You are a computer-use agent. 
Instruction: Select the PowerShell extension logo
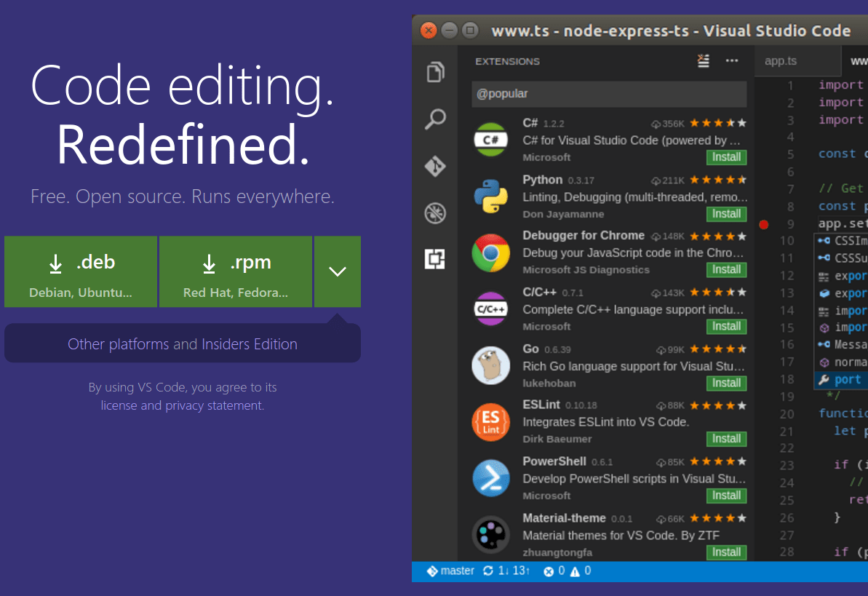coord(491,479)
